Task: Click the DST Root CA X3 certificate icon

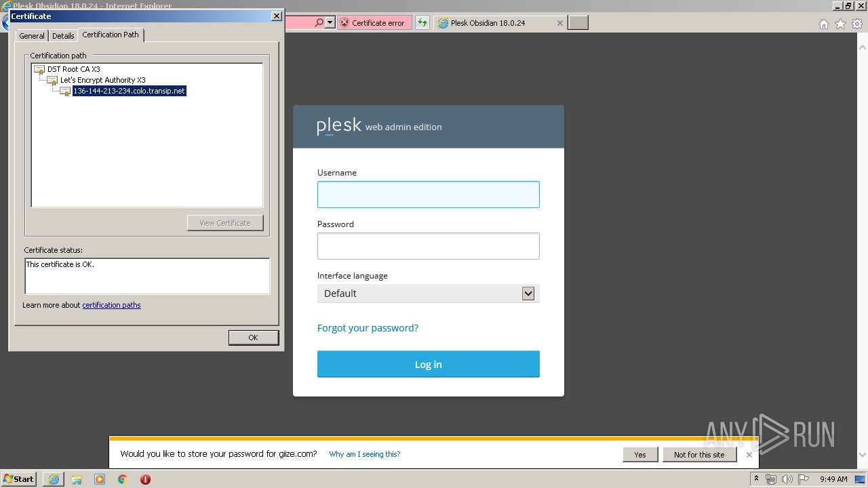Action: pos(39,69)
